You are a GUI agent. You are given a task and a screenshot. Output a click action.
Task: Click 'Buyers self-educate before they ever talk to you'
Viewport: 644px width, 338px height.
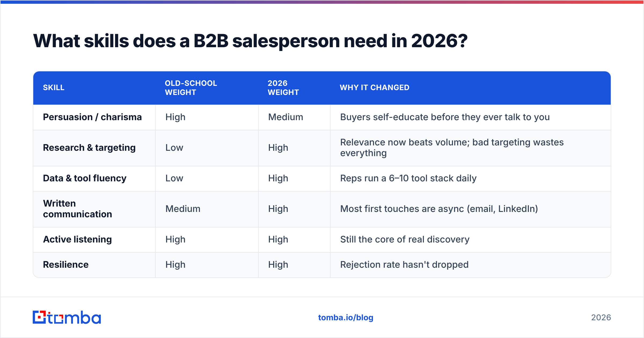point(445,117)
